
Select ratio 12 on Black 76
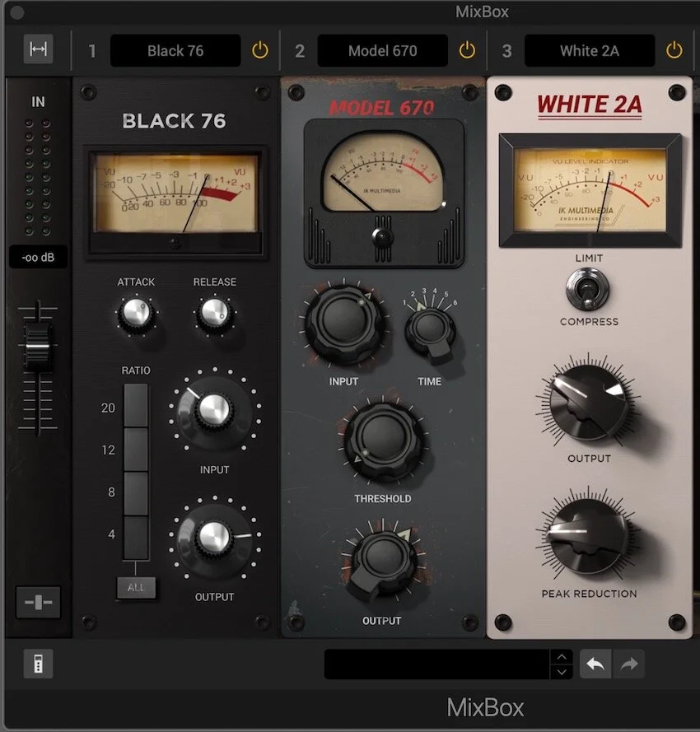pyautogui.click(x=136, y=450)
